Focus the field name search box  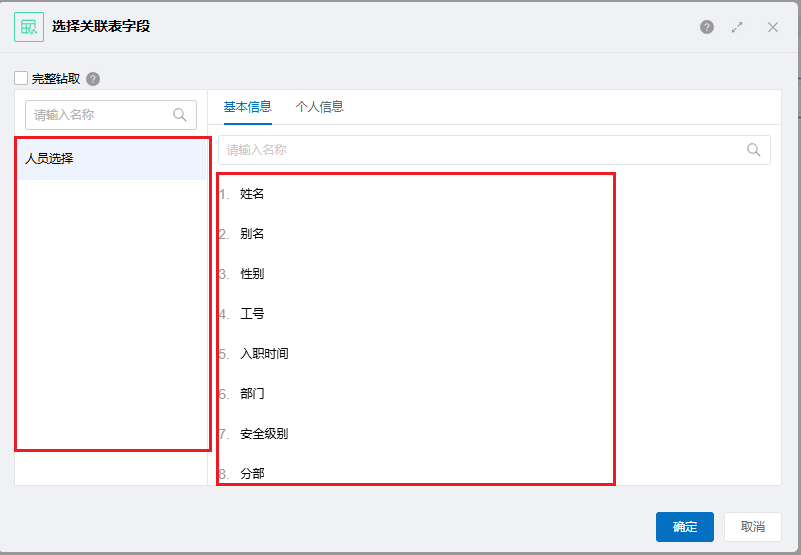click(494, 150)
